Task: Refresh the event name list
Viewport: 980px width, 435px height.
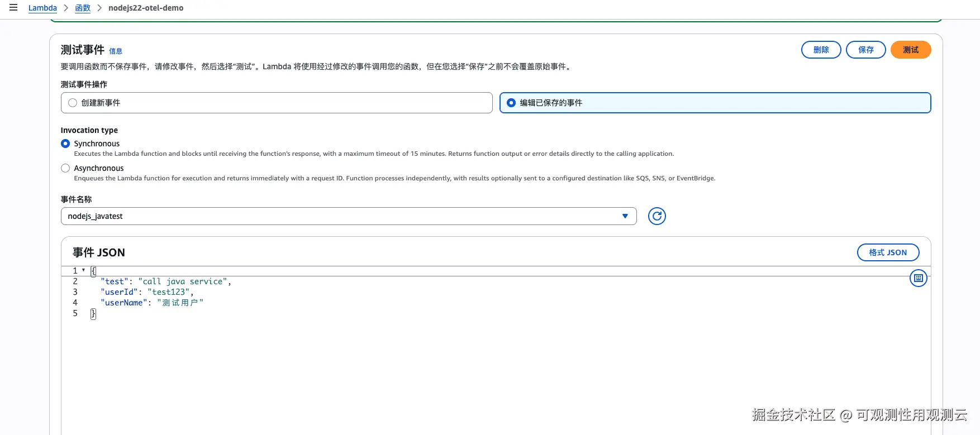Action: point(657,216)
